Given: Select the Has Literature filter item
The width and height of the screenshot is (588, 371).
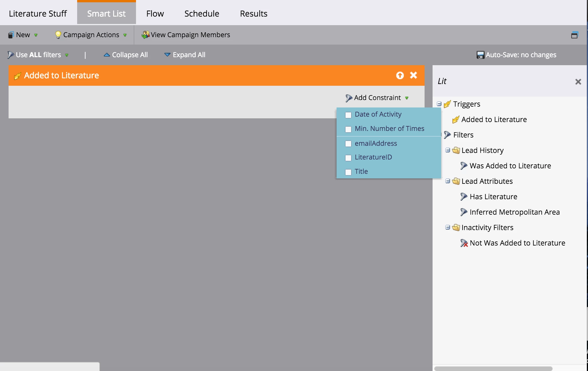Looking at the screenshot, I should (x=493, y=197).
